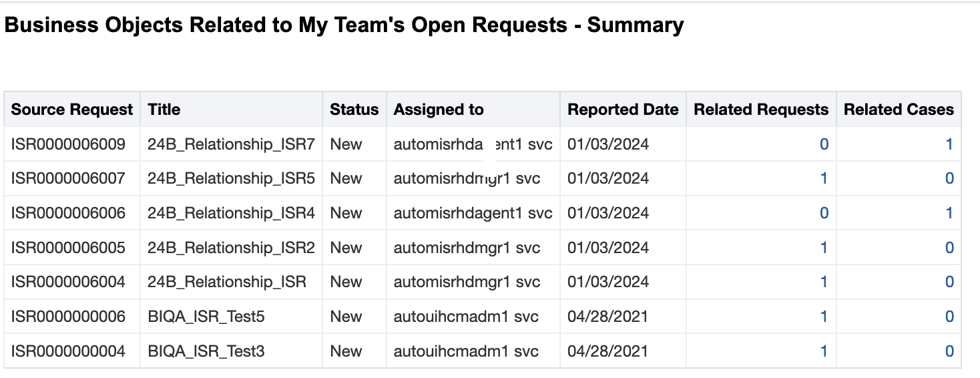Open Related Requests link for ISR0000000006
The width and height of the screenshot is (980, 378).
tap(824, 317)
